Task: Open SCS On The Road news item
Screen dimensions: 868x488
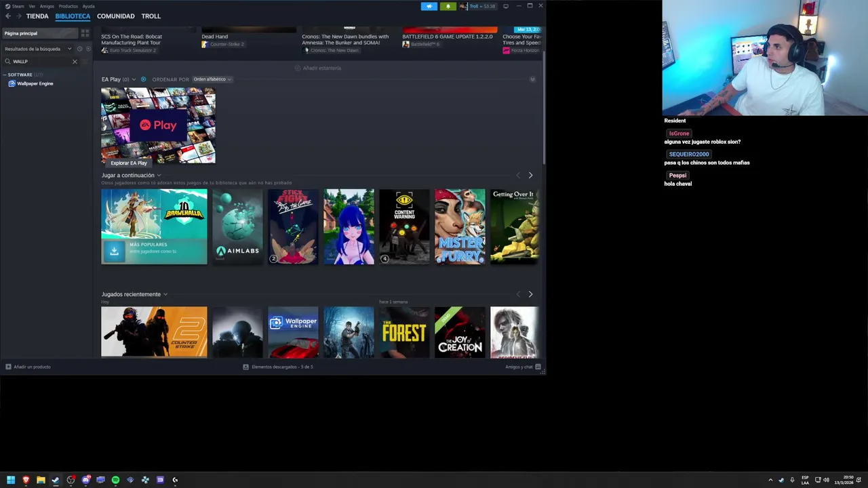Action: point(132,39)
